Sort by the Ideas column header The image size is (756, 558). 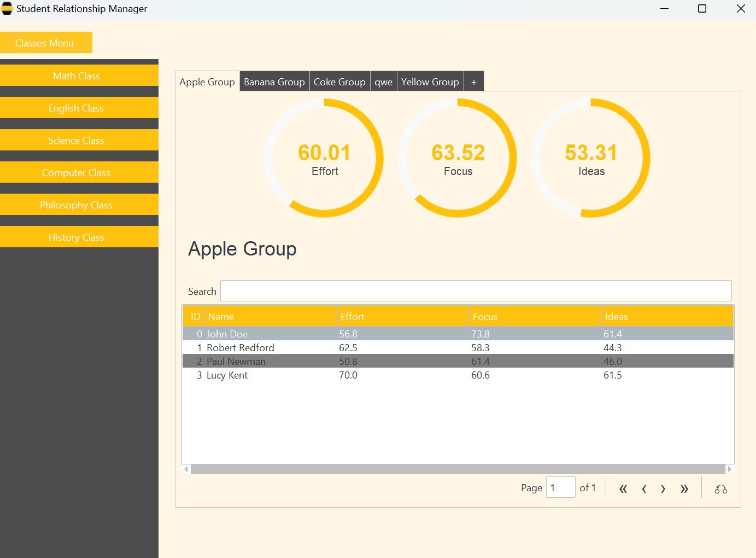(x=667, y=316)
